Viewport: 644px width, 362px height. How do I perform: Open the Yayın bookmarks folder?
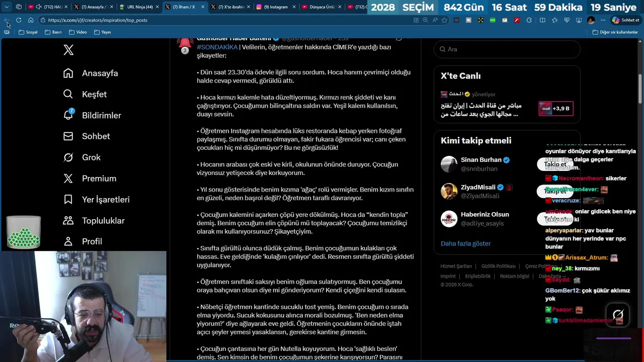(x=103, y=32)
